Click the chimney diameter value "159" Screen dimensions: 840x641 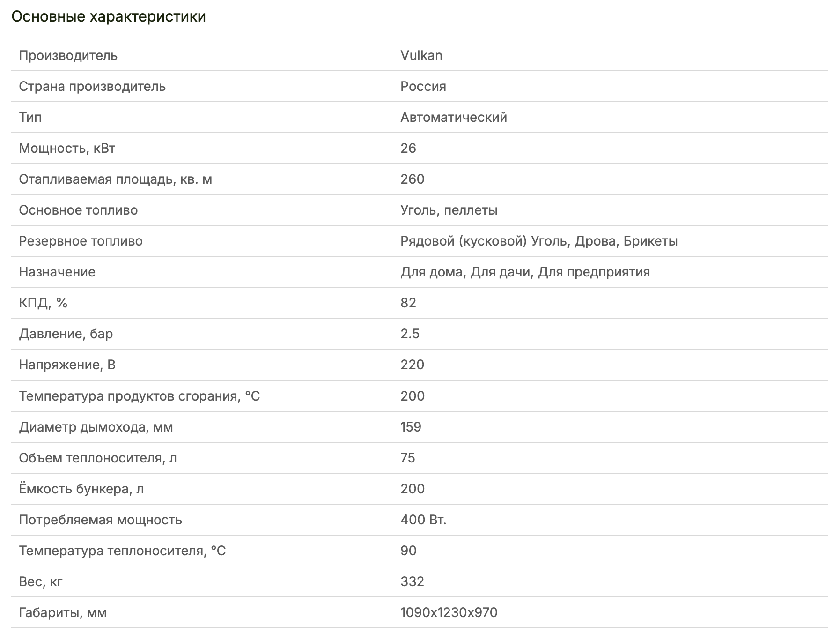[x=411, y=427]
